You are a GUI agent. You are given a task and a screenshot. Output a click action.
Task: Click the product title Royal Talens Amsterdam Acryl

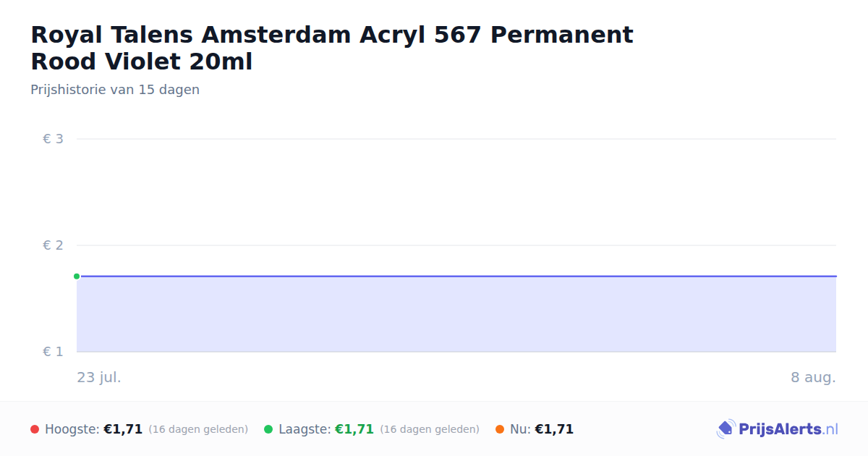tap(332, 48)
